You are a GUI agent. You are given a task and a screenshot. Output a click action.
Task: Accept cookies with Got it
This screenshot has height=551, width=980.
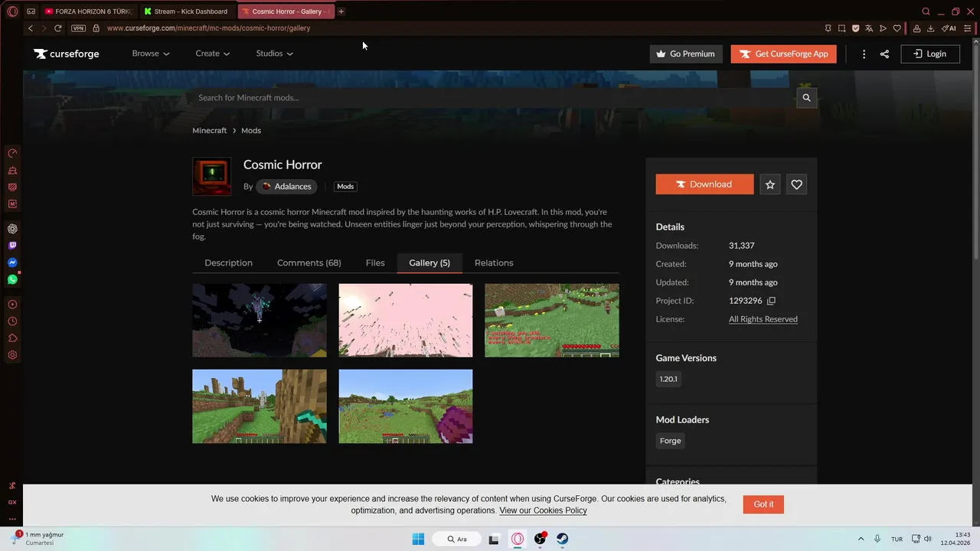tap(763, 504)
